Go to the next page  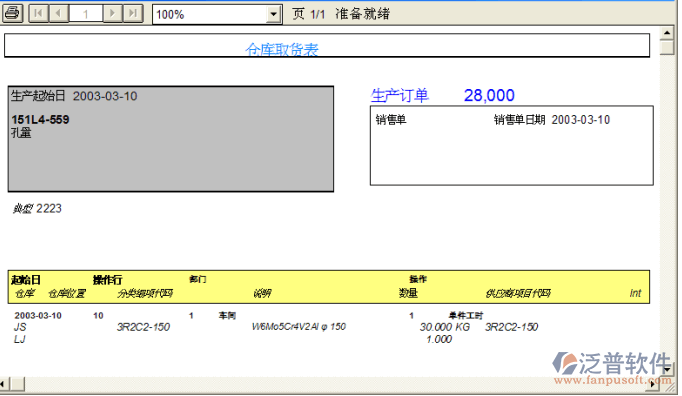click(113, 13)
